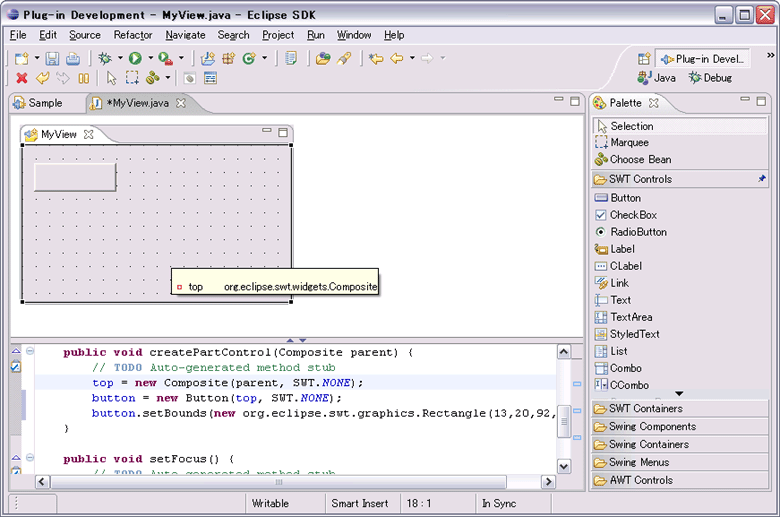Click the Choose Bean toolbar icon
Screen dimensions: 780x517
[153, 78]
